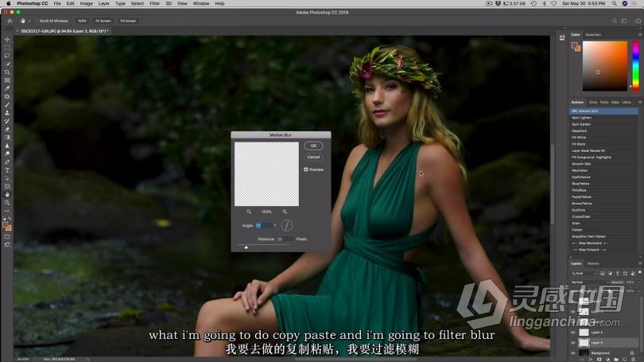Add layer mask icon in Layers panel
Viewport: 644px width, 362px height.
tap(599, 360)
